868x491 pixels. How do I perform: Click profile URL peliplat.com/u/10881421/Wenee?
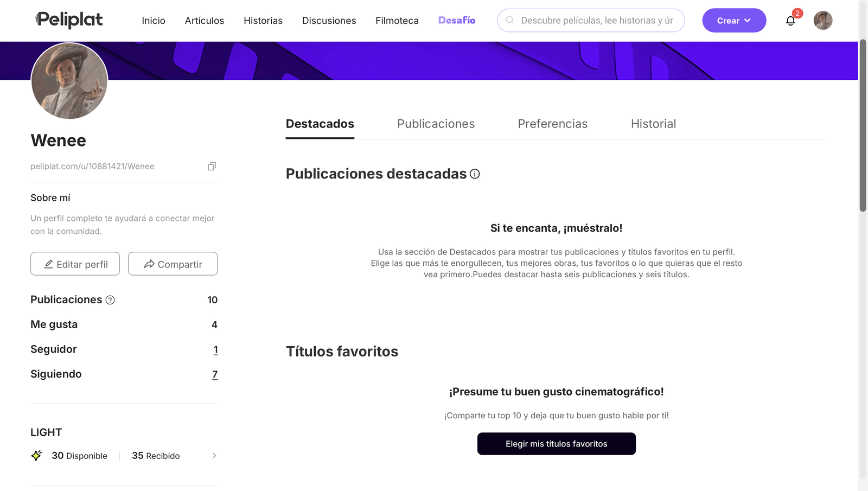tap(92, 167)
